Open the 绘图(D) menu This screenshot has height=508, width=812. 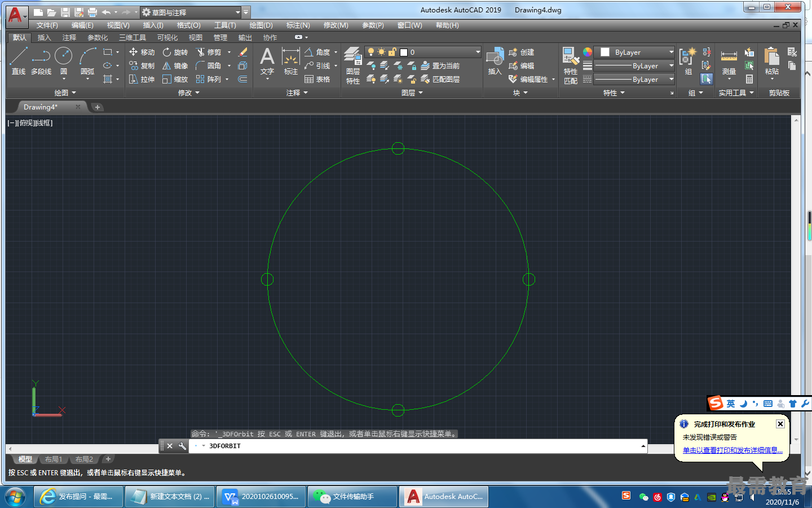(x=261, y=25)
